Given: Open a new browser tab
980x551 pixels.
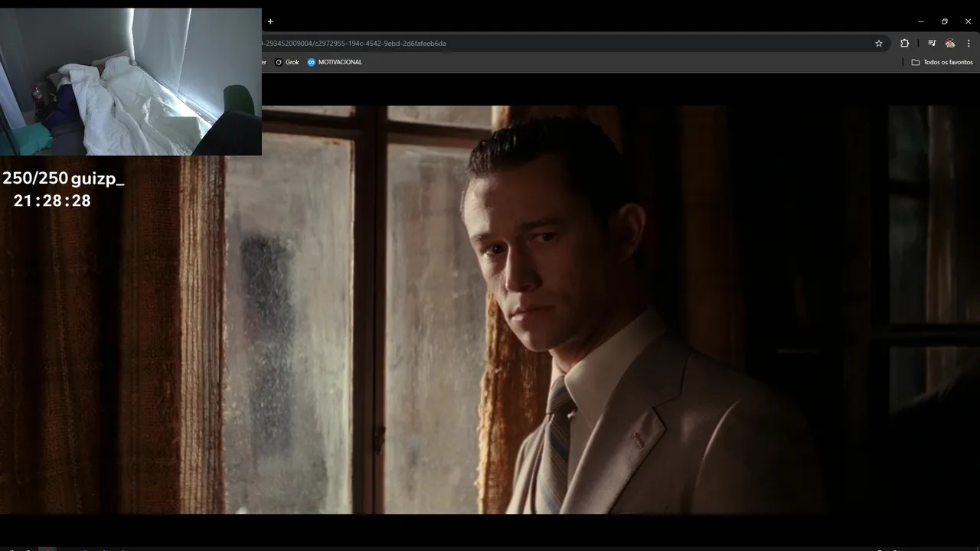Looking at the screenshot, I should tap(270, 21).
